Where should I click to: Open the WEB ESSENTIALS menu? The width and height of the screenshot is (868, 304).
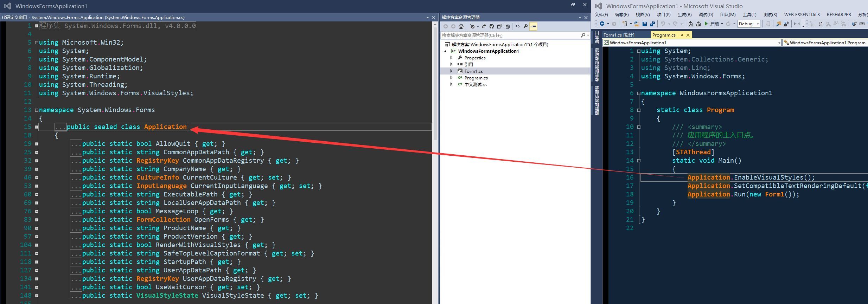point(802,14)
